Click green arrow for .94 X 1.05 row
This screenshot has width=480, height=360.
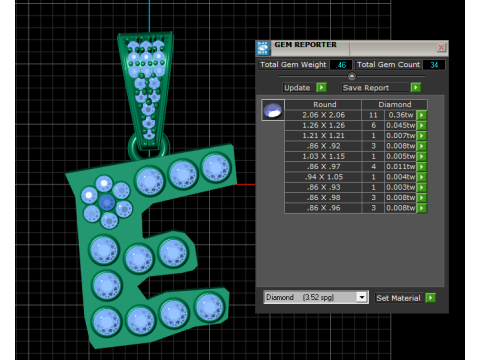click(x=422, y=177)
